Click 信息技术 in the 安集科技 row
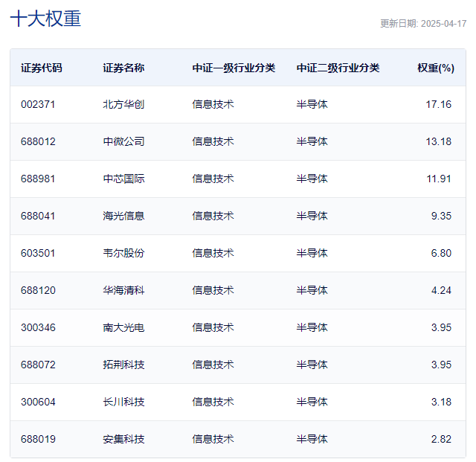476x462 pixels. click(213, 439)
